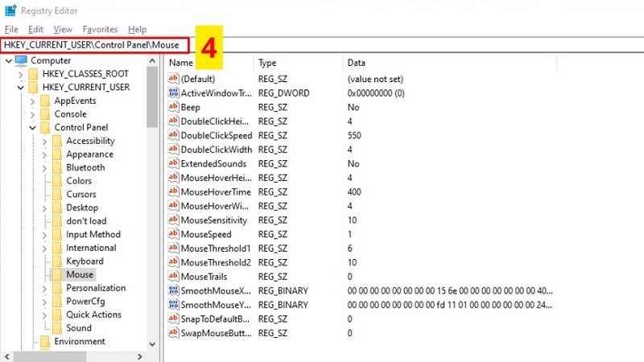Select the Quick Actions key
This screenshot has width=644, height=362.
93,315
